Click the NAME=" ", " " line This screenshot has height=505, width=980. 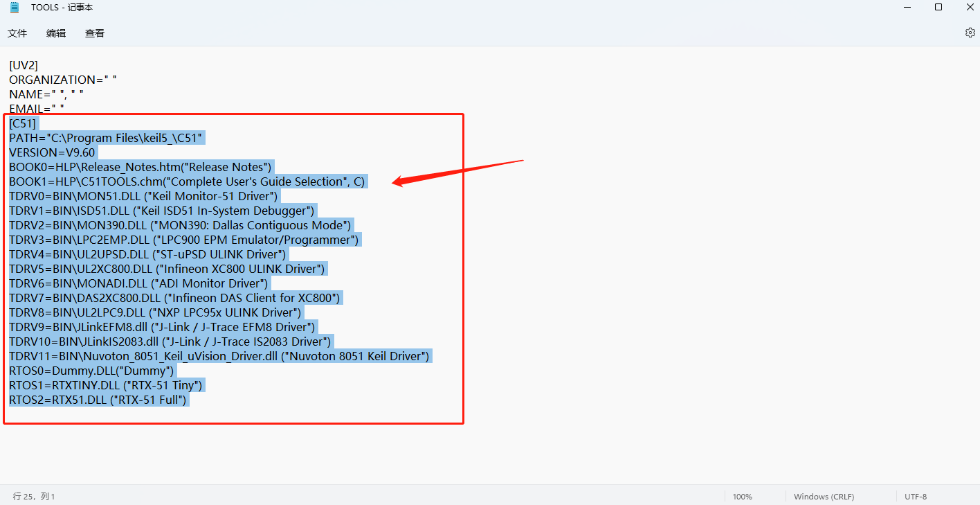pos(46,94)
